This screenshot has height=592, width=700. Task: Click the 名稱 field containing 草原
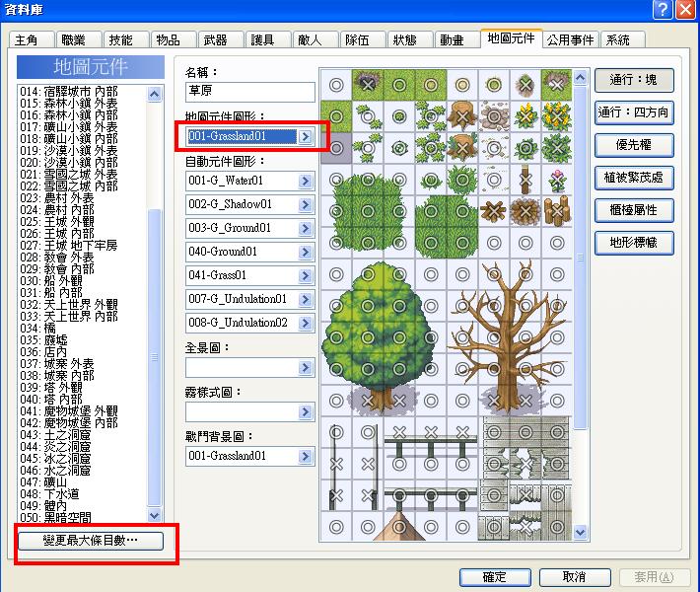click(250, 92)
